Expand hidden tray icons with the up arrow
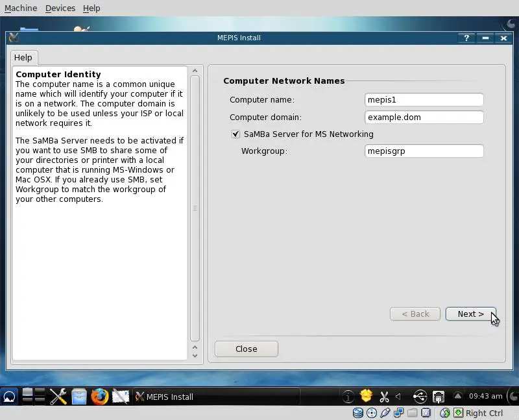 click(458, 396)
